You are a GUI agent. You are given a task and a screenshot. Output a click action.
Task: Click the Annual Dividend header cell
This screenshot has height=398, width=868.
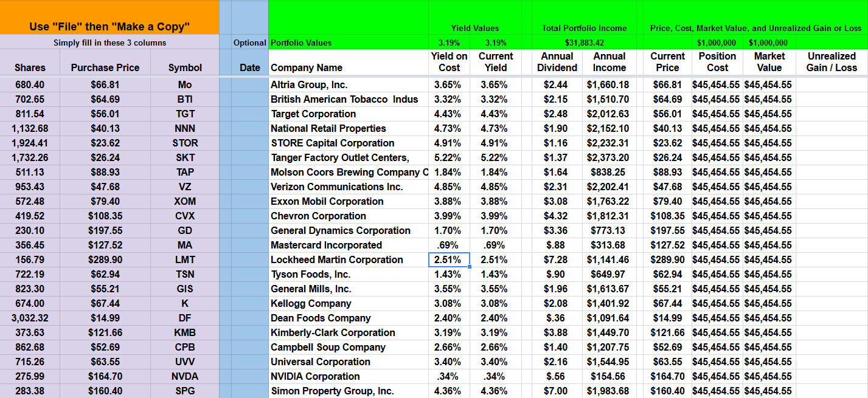pos(557,62)
